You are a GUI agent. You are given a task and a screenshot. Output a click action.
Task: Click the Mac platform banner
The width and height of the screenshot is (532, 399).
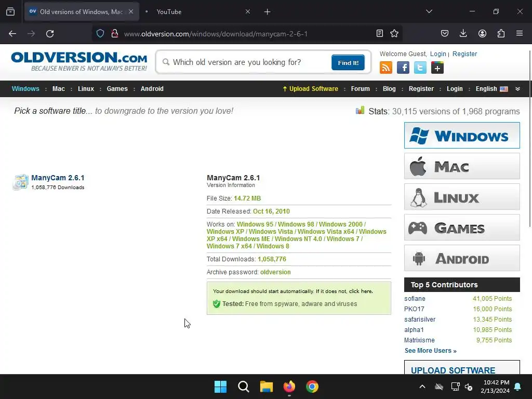(462, 166)
